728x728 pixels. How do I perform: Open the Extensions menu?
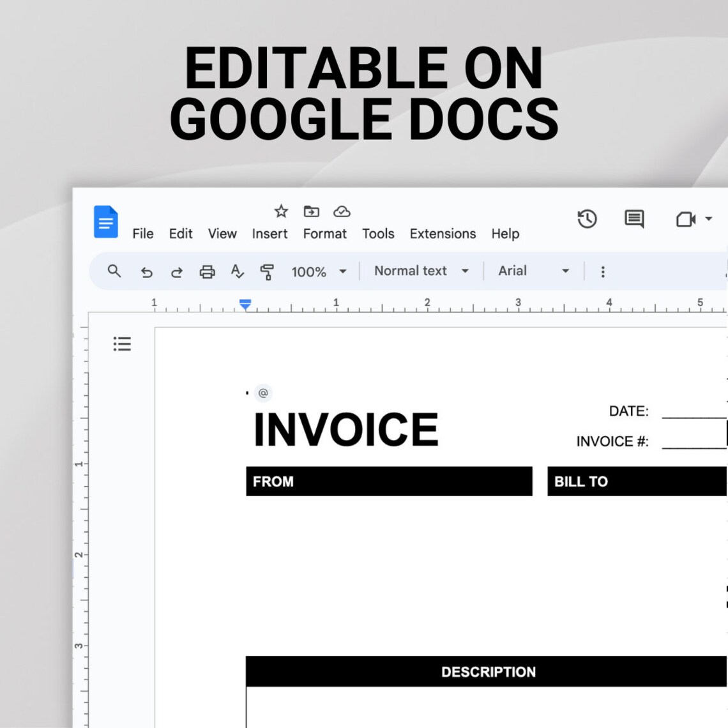click(x=443, y=234)
